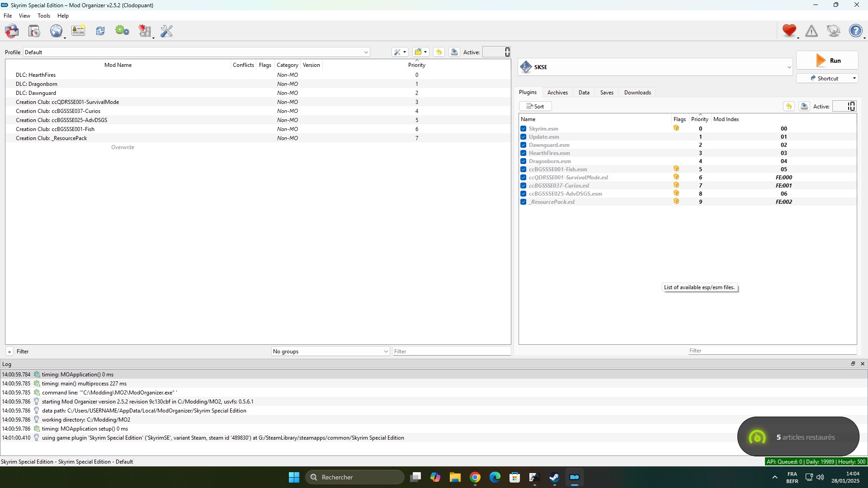Image resolution: width=868 pixels, height=488 pixels.
Task: Open the Nexus globe icon
Action: click(56, 31)
